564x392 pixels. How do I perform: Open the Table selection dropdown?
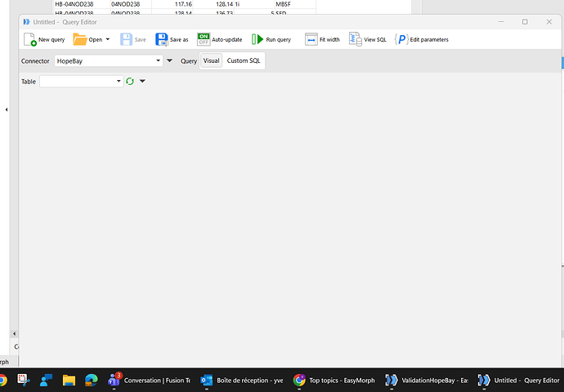coord(81,81)
